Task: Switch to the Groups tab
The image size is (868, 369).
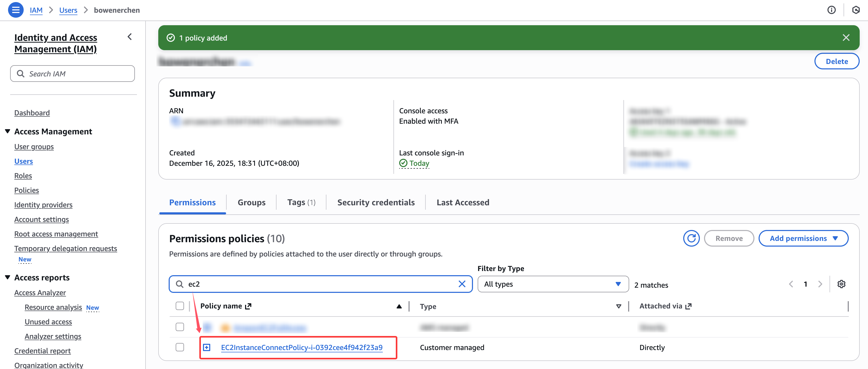Action: tap(251, 202)
